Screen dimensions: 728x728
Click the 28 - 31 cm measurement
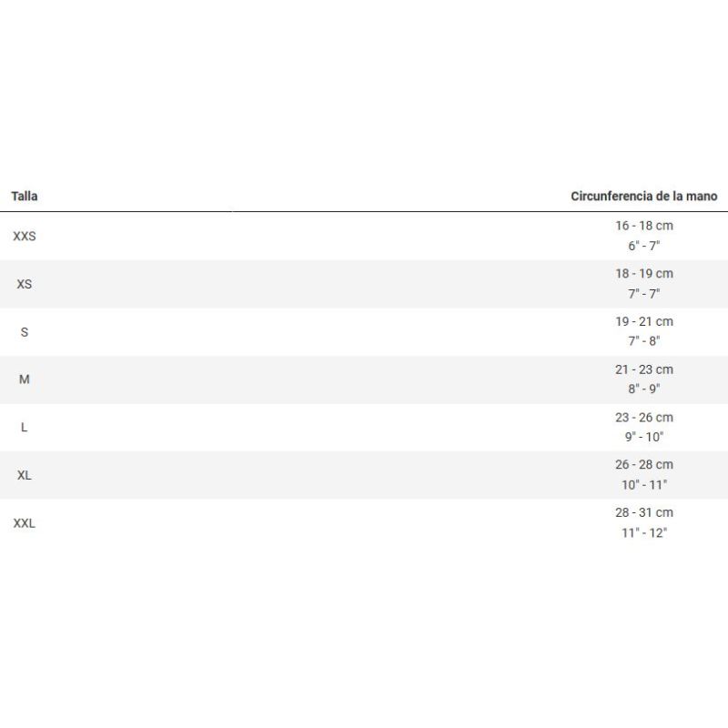pos(644,512)
